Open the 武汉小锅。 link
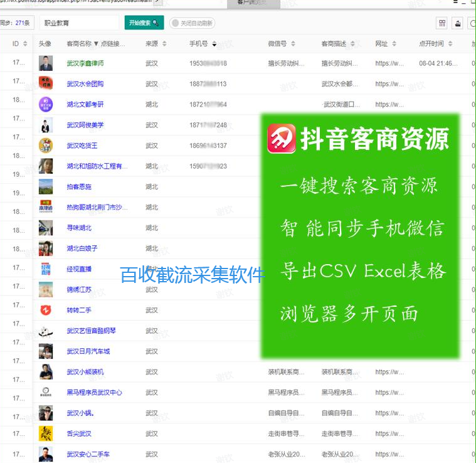476x463 pixels. coord(80,413)
